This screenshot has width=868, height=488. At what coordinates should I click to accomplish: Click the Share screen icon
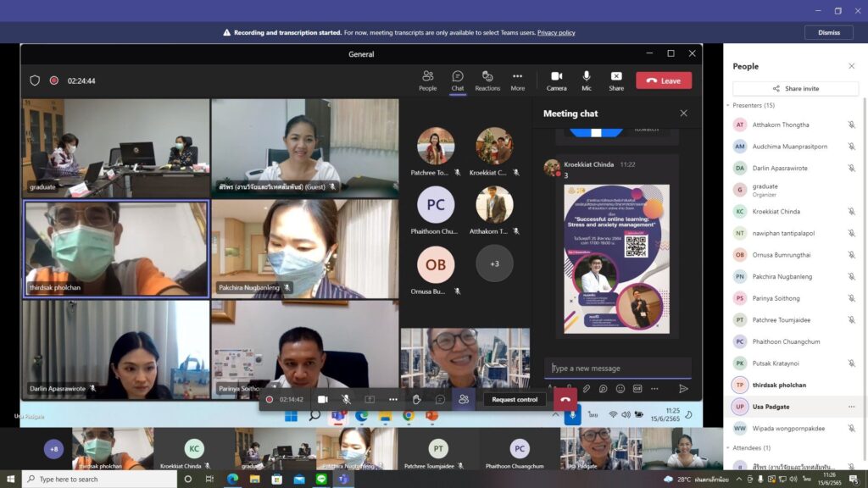616,80
